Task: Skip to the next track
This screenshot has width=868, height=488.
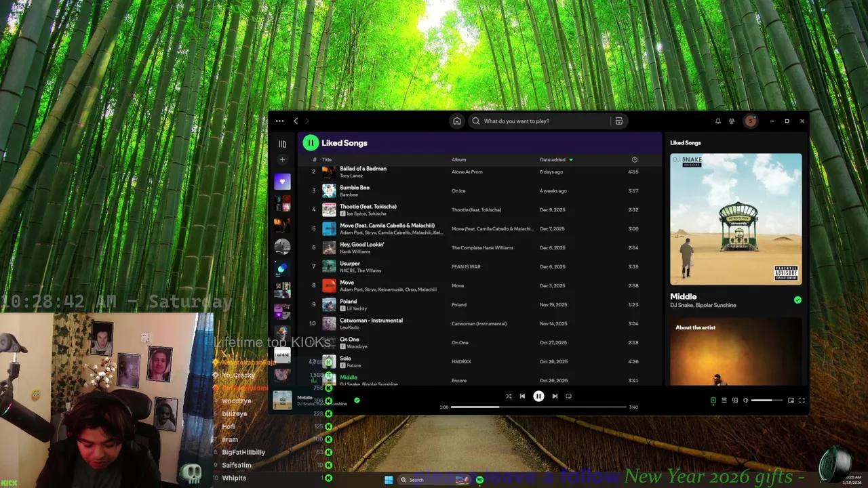Action: pos(555,396)
